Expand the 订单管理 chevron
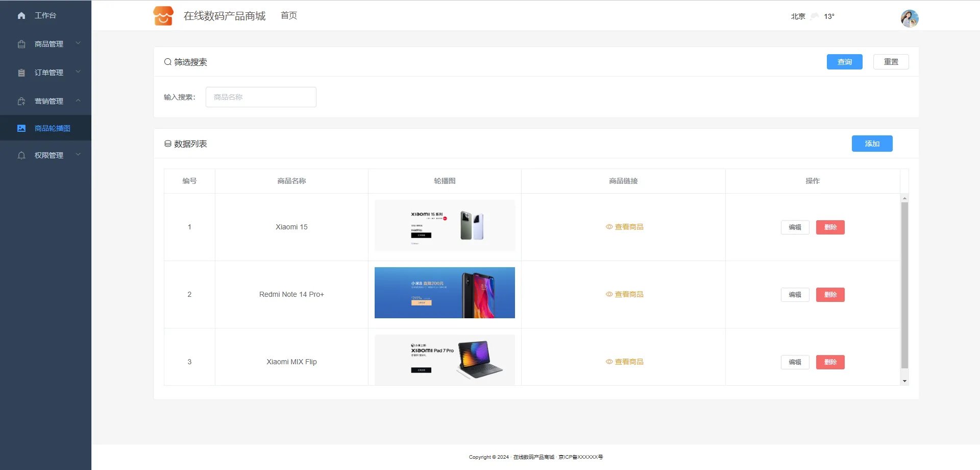 tap(78, 72)
